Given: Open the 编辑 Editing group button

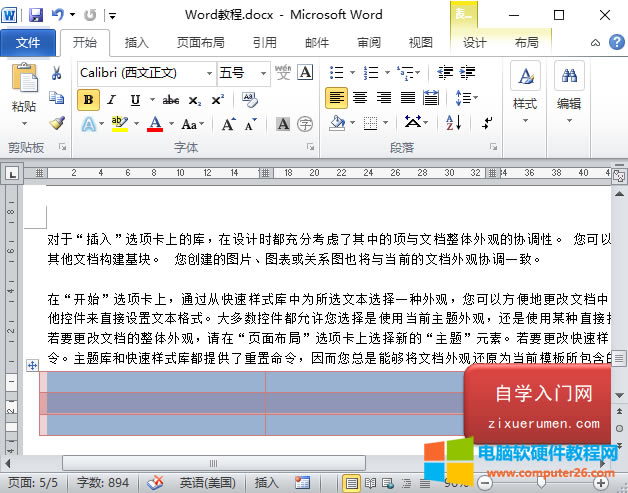Looking at the screenshot, I should point(569,93).
